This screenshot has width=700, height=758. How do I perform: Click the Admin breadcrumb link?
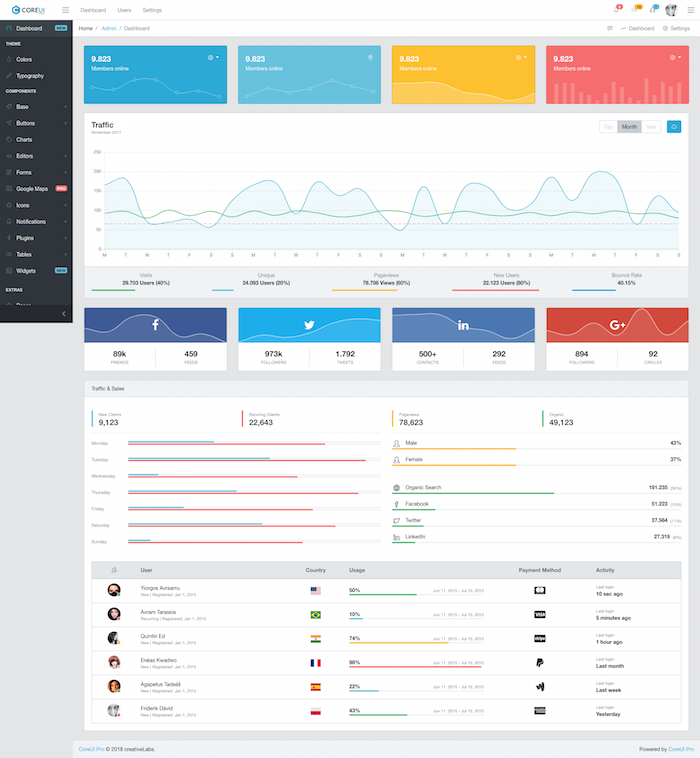(109, 29)
